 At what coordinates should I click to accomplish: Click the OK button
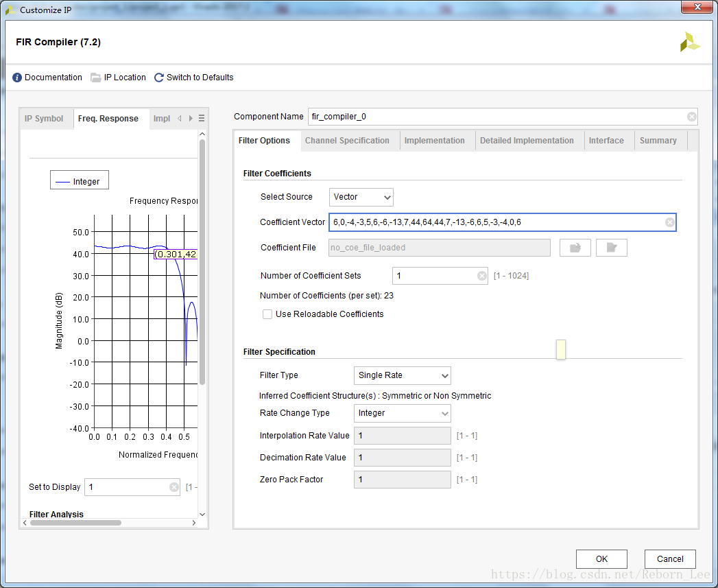tap(601, 558)
